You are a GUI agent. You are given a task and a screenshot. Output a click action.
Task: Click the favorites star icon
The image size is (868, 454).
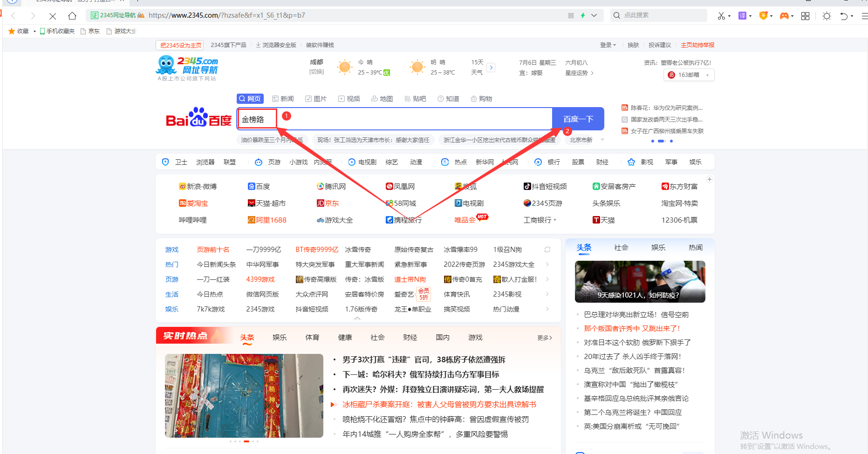pyautogui.click(x=12, y=31)
